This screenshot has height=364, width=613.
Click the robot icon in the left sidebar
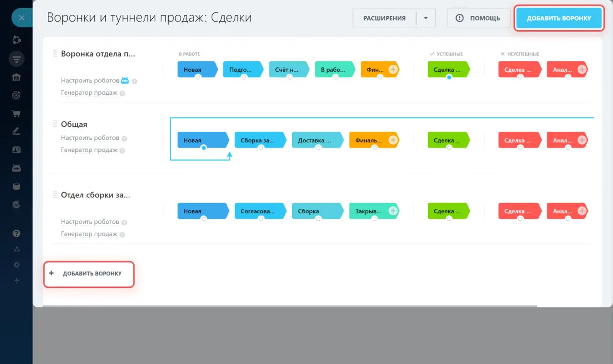(x=17, y=168)
